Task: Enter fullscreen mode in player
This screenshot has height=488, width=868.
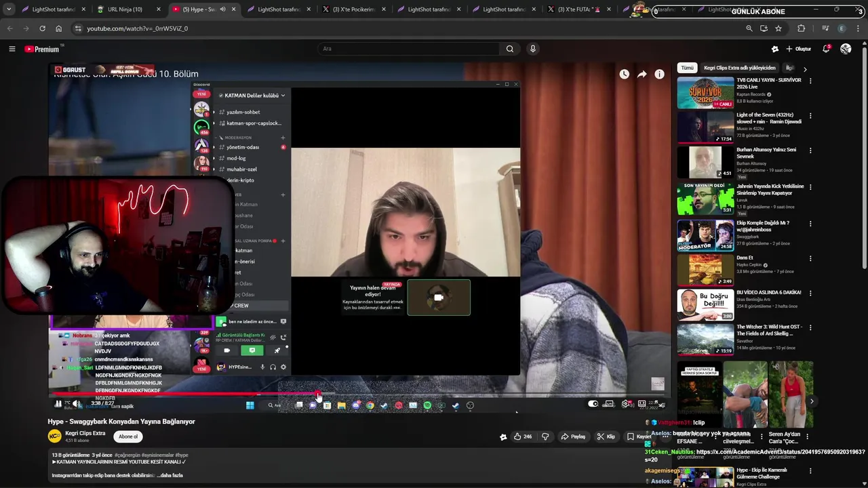Action: pyautogui.click(x=661, y=404)
